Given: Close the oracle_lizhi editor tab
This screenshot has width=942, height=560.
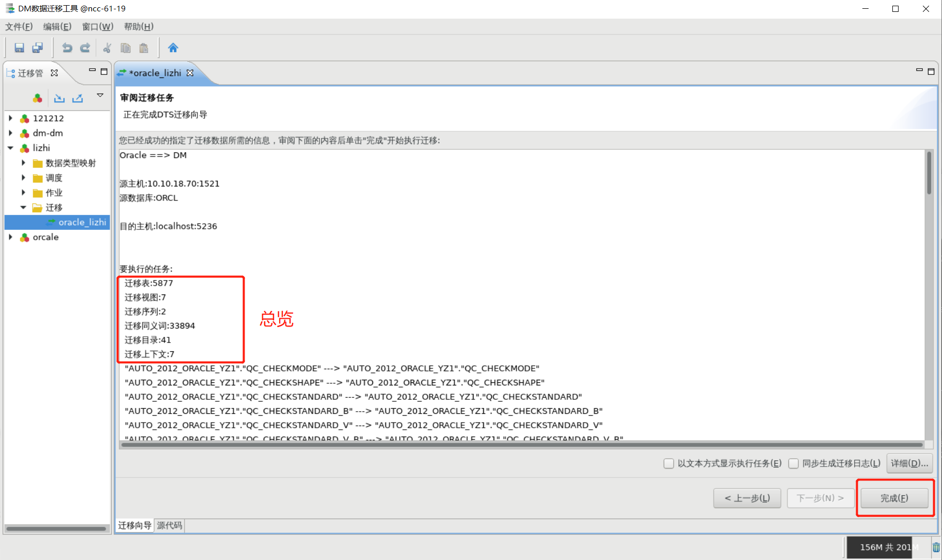Looking at the screenshot, I should coord(190,73).
